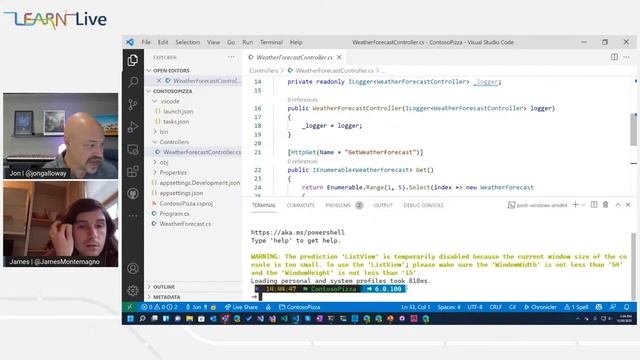
Task: Open the Terminal menu
Action: click(271, 42)
